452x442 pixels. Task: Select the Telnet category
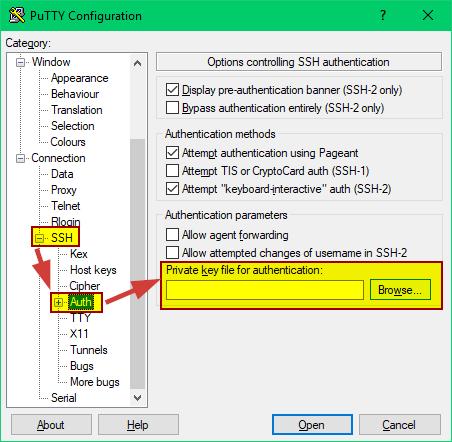66,206
